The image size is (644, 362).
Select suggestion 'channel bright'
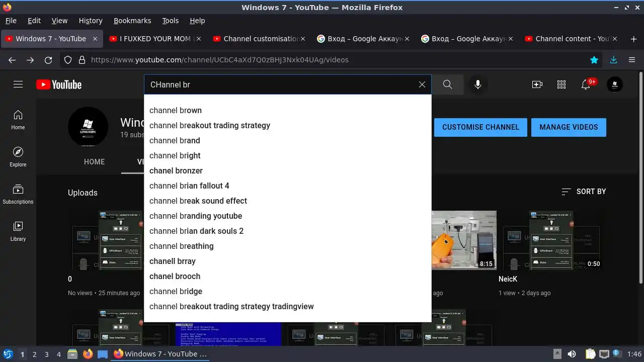(287, 155)
